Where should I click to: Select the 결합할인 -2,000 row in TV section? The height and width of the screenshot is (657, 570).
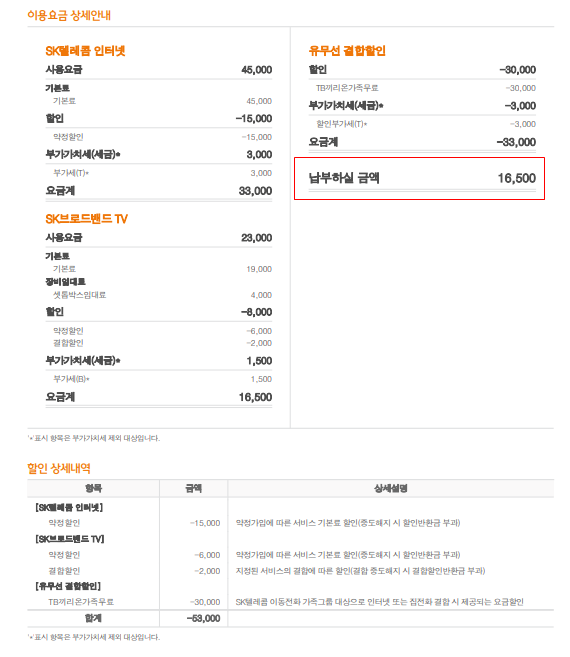click(x=159, y=343)
